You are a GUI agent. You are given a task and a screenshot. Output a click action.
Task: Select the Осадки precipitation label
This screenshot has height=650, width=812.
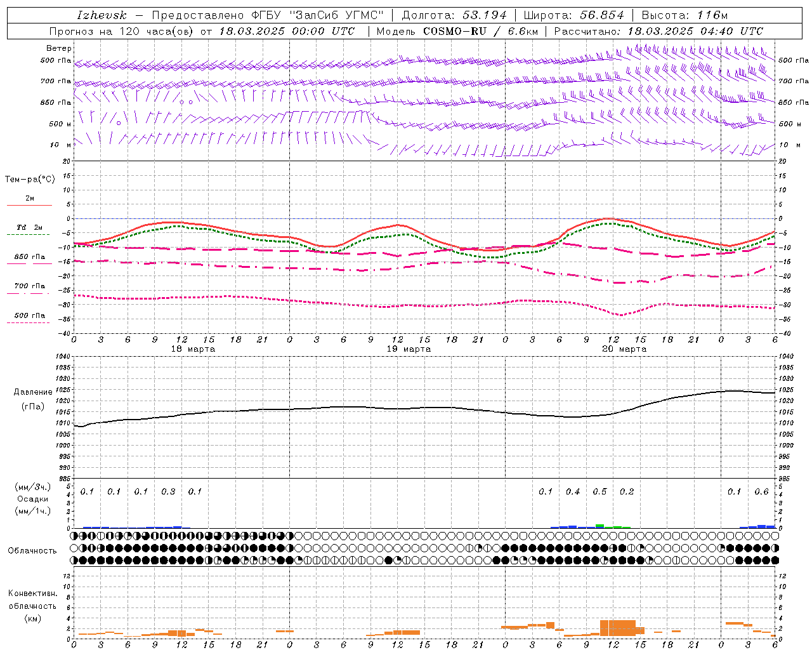pos(32,499)
